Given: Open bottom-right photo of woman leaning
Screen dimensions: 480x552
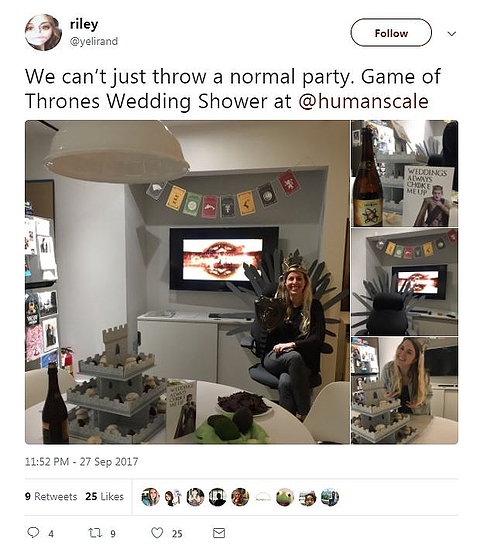Looking at the screenshot, I should click(405, 390).
